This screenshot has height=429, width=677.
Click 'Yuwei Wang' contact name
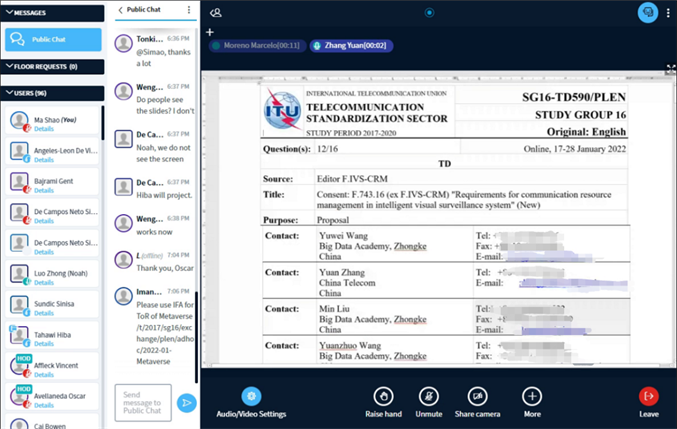pos(344,236)
